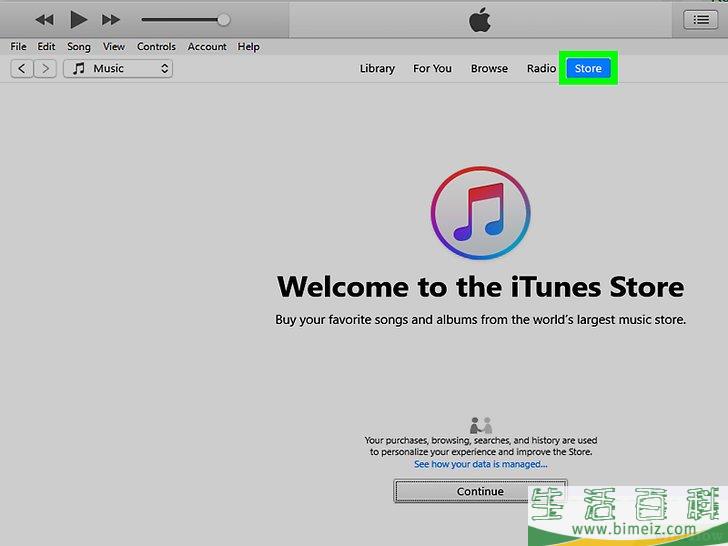The image size is (728, 546).
Task: Select the Store tab
Action: click(588, 68)
